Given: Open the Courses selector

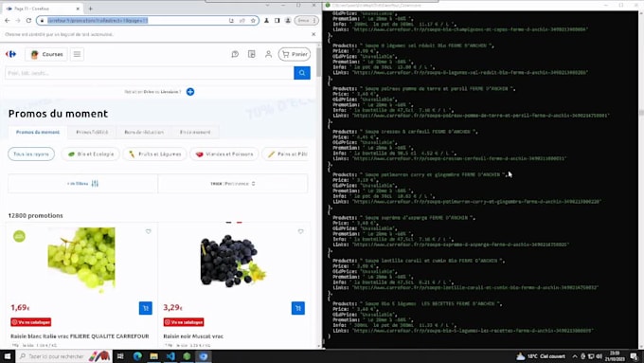Looking at the screenshot, I should click(46, 54).
